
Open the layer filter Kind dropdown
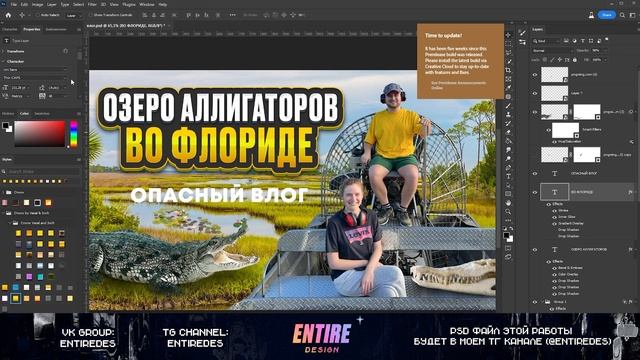tap(546, 41)
